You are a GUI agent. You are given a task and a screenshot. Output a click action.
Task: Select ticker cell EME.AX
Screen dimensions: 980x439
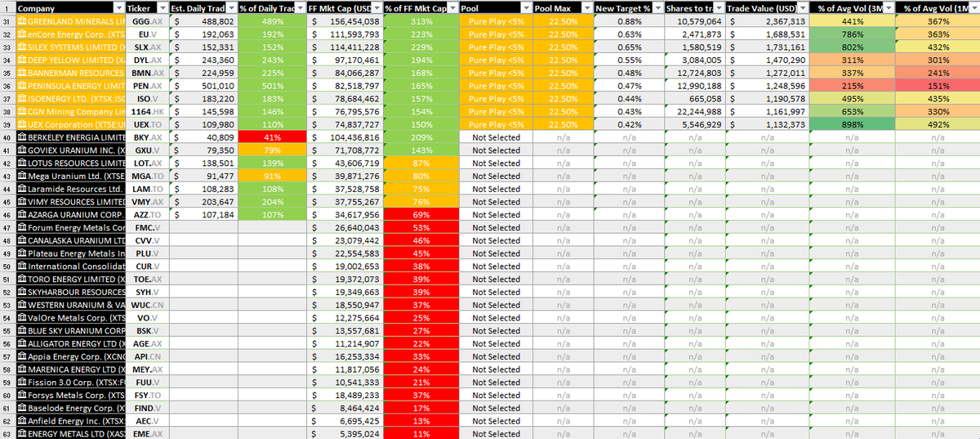coord(149,434)
